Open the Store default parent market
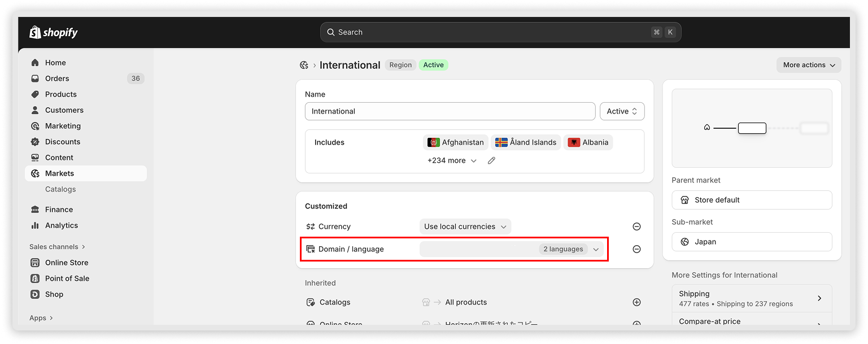The height and width of the screenshot is (344, 868). (x=751, y=200)
